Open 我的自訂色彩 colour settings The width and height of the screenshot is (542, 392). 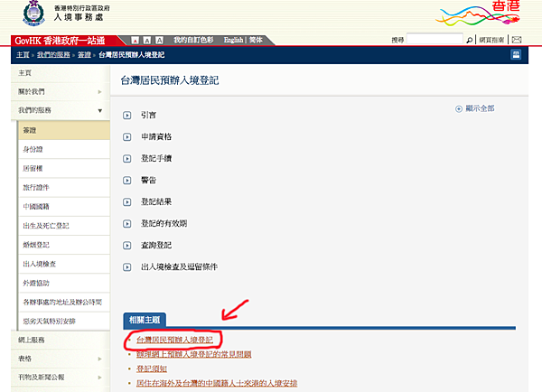tap(193, 40)
